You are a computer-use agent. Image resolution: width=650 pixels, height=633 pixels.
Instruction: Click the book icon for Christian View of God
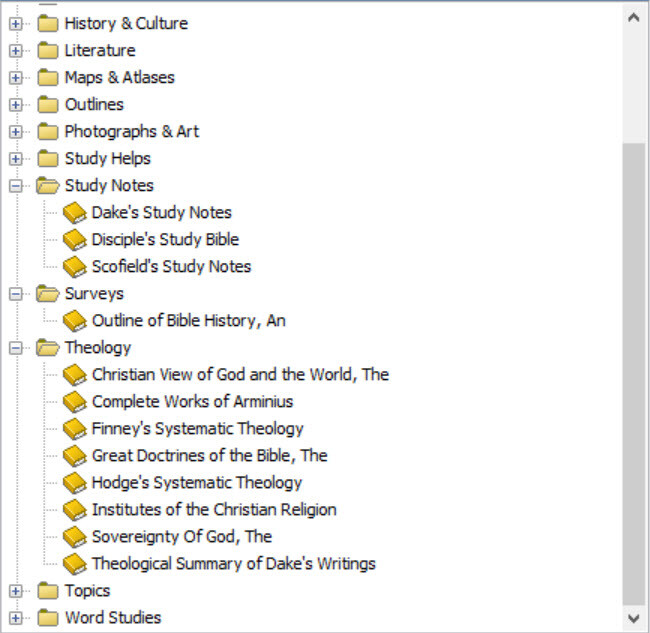75,375
